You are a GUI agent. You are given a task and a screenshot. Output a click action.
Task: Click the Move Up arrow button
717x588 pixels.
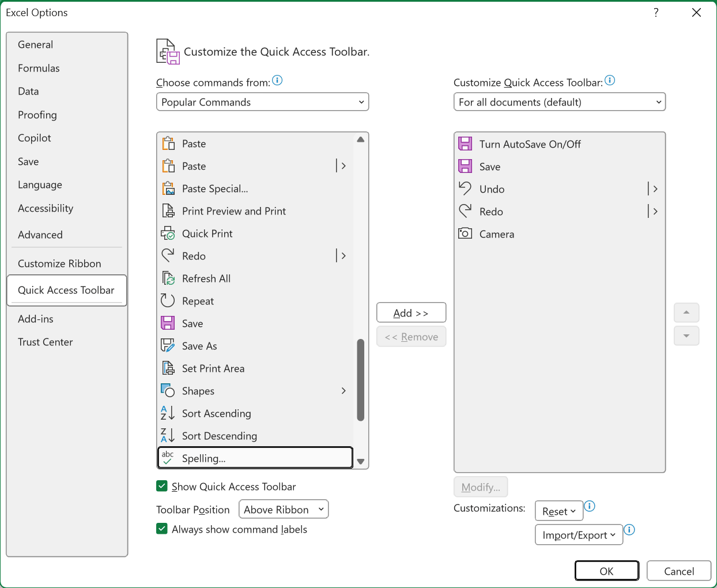click(686, 312)
